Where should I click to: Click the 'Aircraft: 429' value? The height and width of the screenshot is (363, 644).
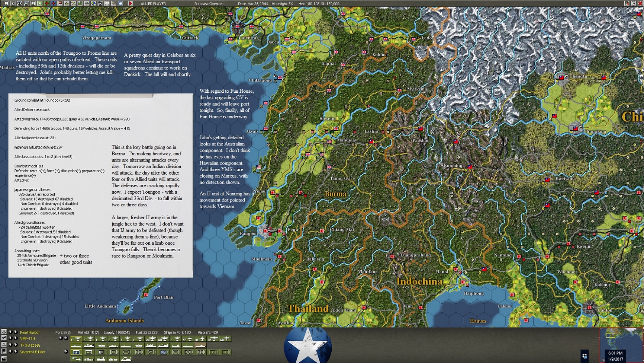point(208,332)
